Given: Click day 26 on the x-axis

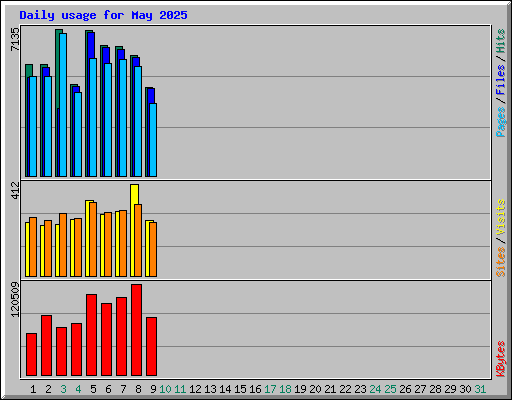Looking at the screenshot, I should click(405, 389).
